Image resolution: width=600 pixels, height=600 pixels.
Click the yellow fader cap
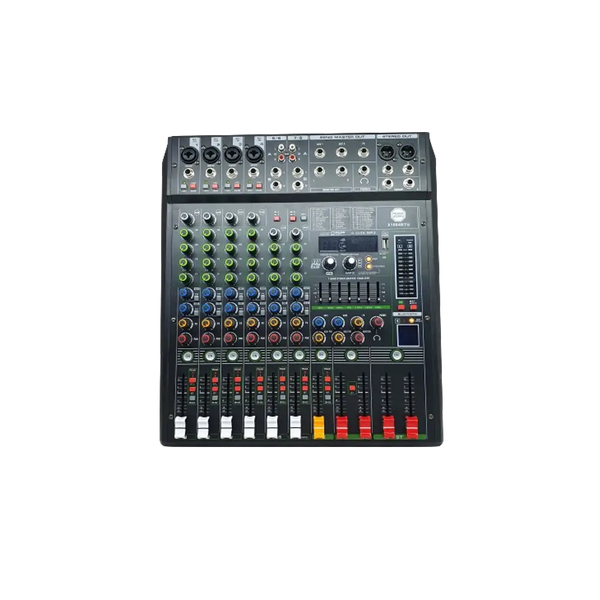coord(319,427)
